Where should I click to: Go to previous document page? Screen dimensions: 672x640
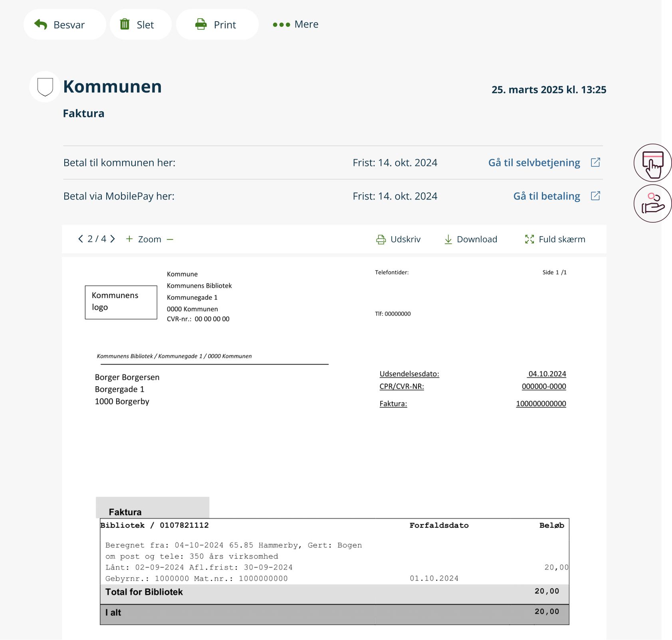[81, 239]
